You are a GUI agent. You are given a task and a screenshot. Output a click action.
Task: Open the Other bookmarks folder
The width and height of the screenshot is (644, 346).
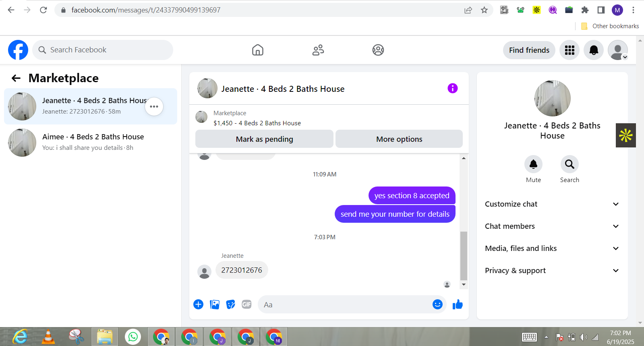coord(610,26)
